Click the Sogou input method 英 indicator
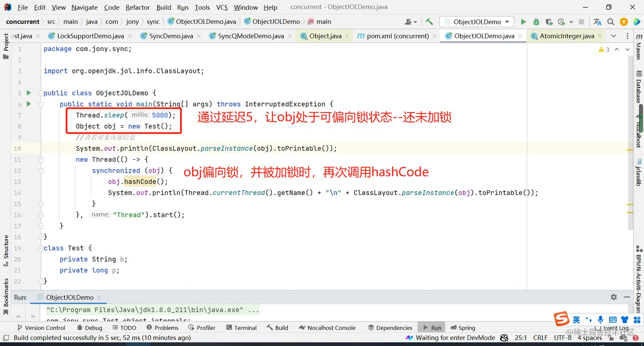This screenshot has height=346, width=644. [x=576, y=320]
